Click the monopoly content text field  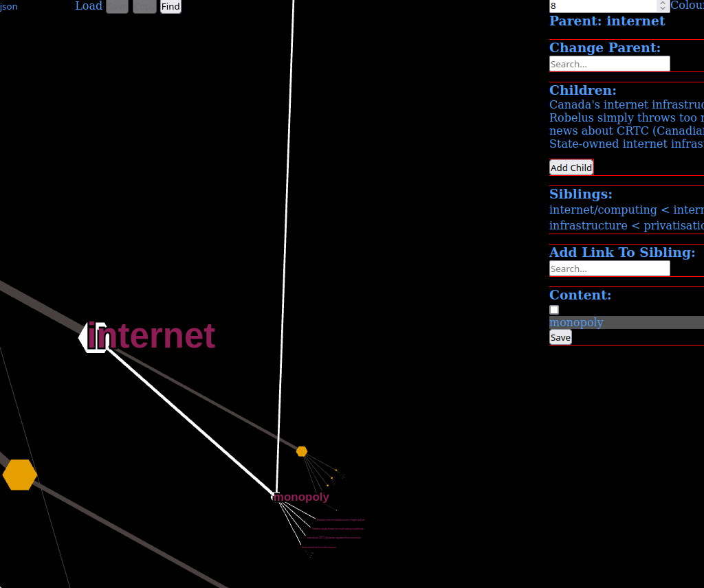[626, 323]
